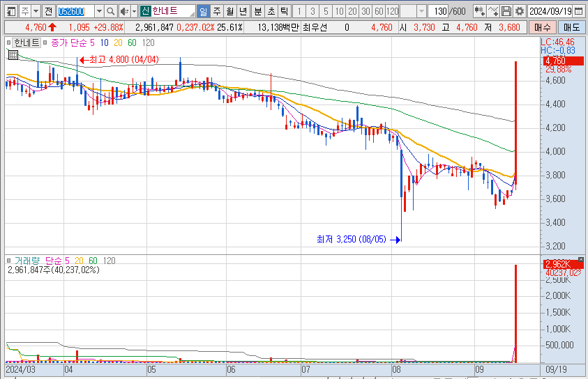This screenshot has height=379, width=588.
Task: Click the volume tag 2,962K on axis
Action: click(564, 264)
